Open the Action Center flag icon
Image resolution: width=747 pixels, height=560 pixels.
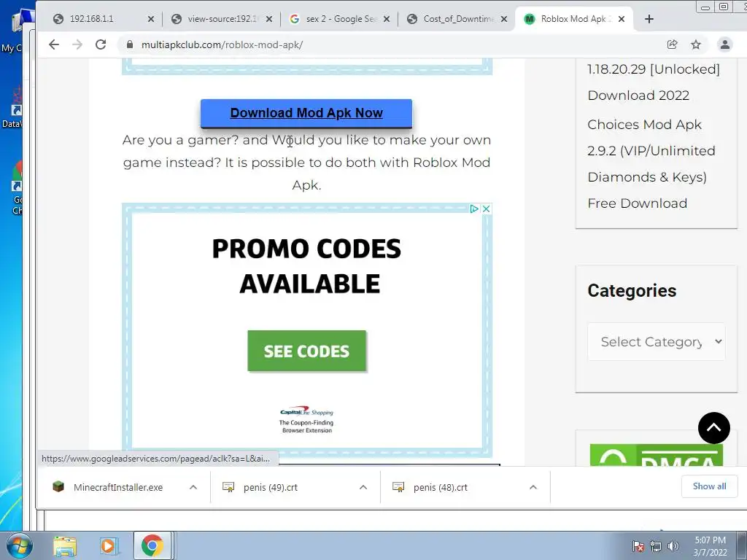click(x=638, y=546)
